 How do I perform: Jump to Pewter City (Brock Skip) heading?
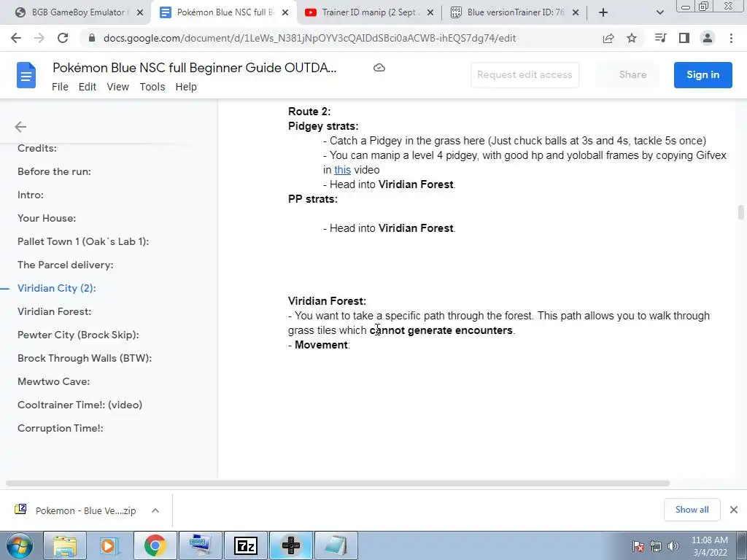[x=78, y=335]
